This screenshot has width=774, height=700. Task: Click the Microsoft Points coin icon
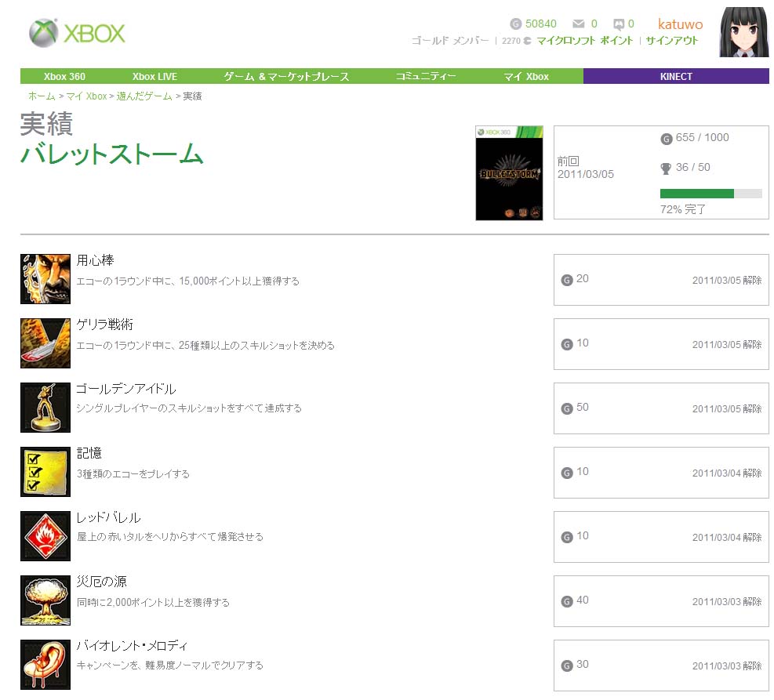point(528,41)
